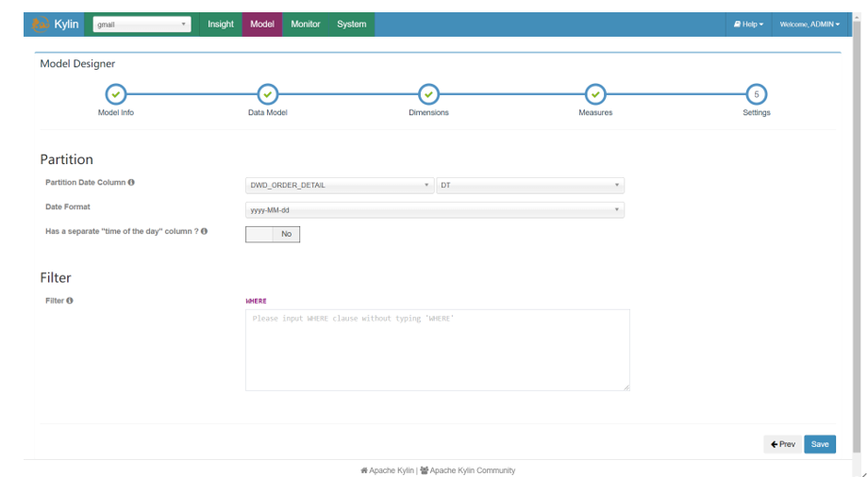Click the Date Format label
Viewport: 868px width, 477px height.
(68, 207)
